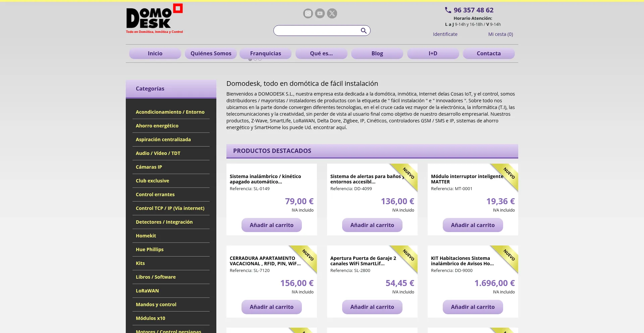The width and height of the screenshot is (644, 333).
Task: Click the magnifying glass search icon
Action: pos(364,31)
